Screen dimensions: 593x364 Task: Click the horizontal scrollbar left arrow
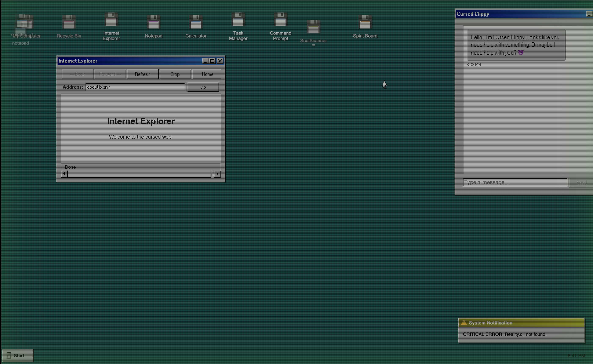(x=64, y=174)
